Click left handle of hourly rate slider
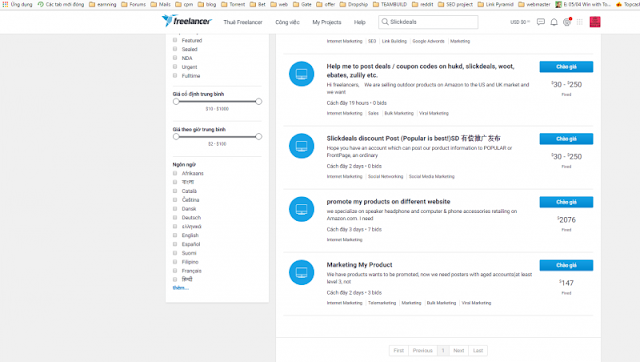Viewport: 640px width, 362px height. (176, 136)
